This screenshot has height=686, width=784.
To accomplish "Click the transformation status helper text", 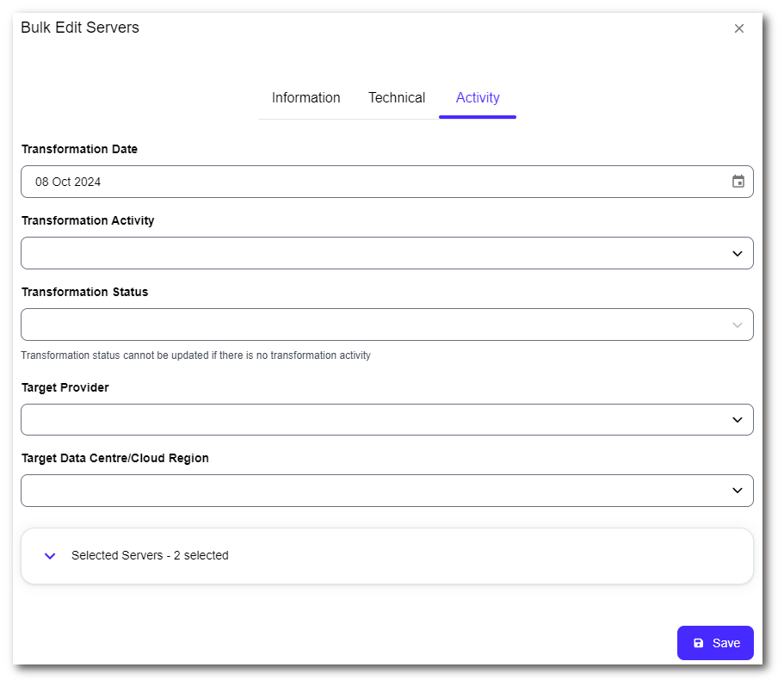I will pos(195,355).
